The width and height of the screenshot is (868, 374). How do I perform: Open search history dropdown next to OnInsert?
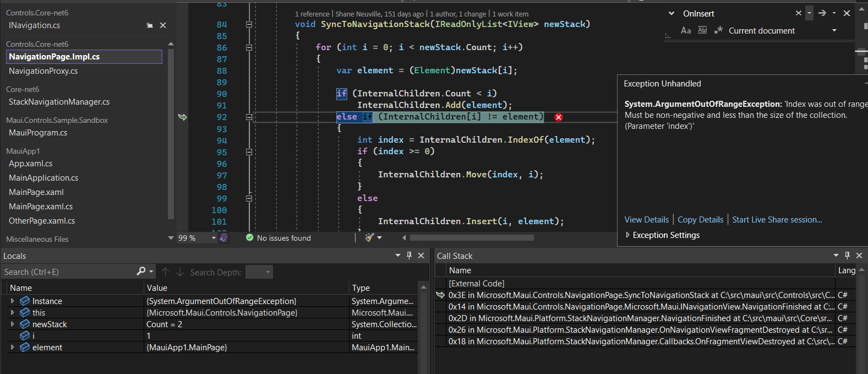[x=809, y=13]
